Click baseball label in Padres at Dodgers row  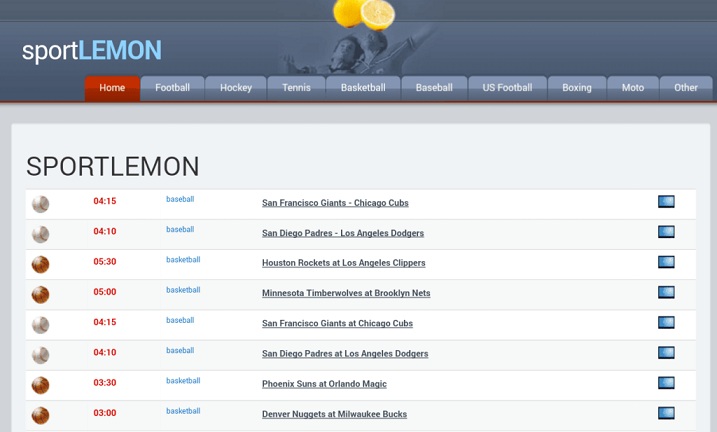(180, 350)
